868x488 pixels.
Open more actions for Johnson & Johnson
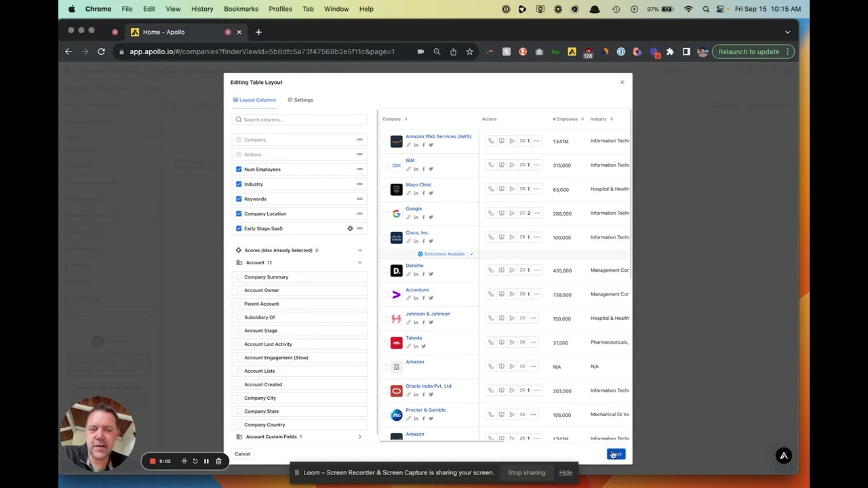(533, 318)
